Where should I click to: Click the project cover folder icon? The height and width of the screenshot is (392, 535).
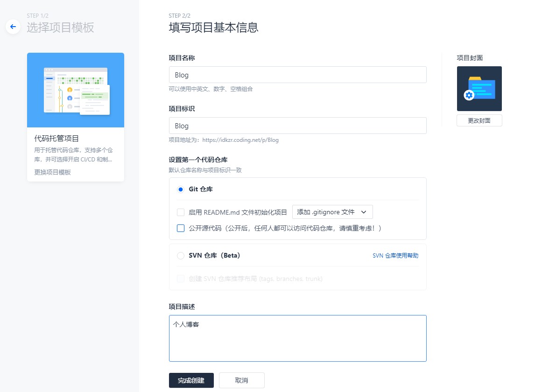point(479,89)
